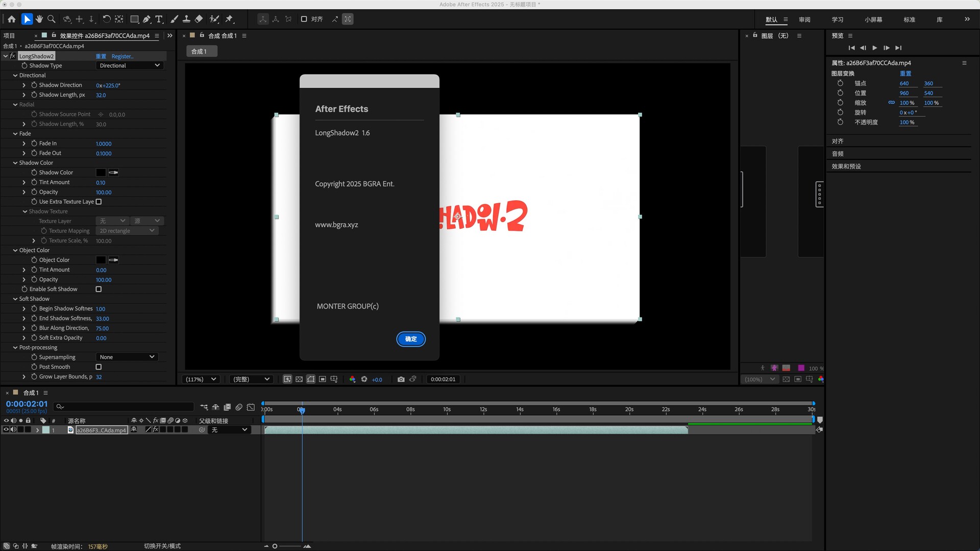This screenshot has width=980, height=551.
Task: Collapse the Soft Shadow group
Action: (x=15, y=299)
